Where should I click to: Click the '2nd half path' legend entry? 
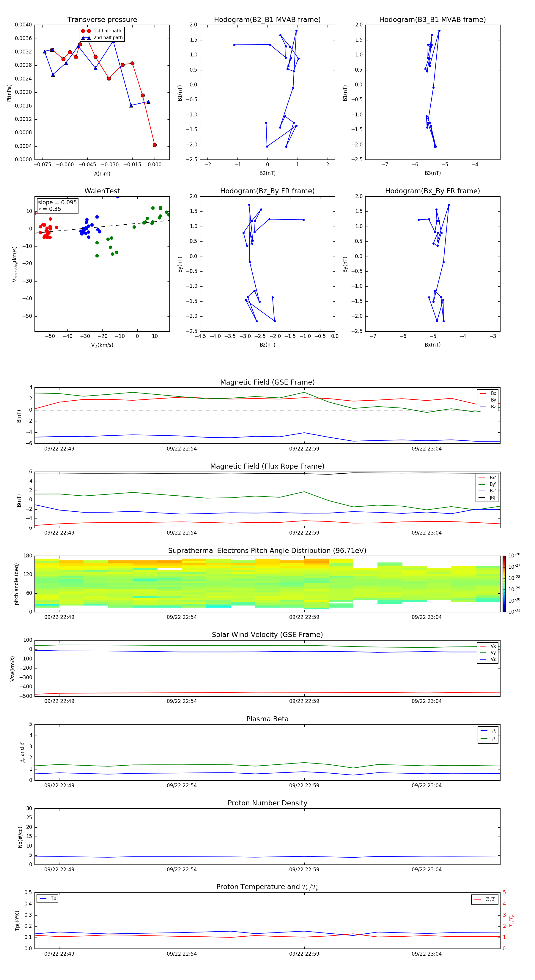tap(102, 38)
